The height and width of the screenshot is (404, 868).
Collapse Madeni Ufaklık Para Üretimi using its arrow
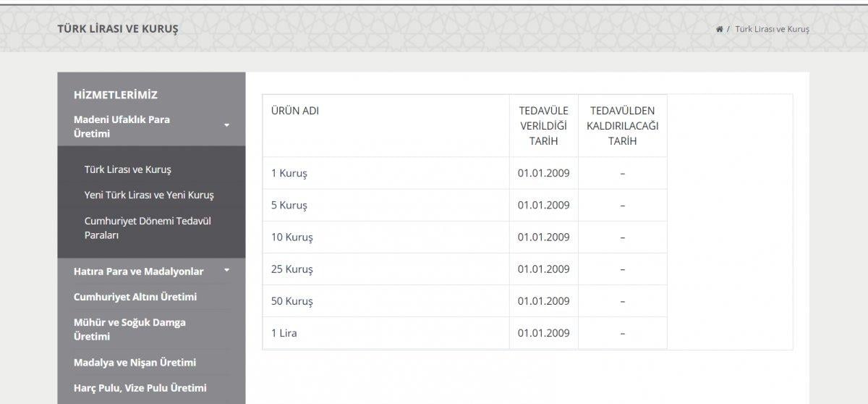coord(226,126)
